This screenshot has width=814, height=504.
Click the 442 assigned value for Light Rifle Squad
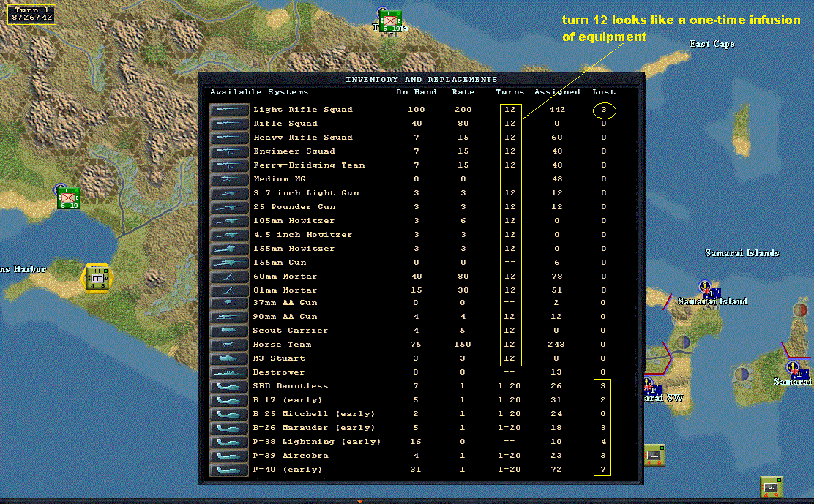(557, 110)
